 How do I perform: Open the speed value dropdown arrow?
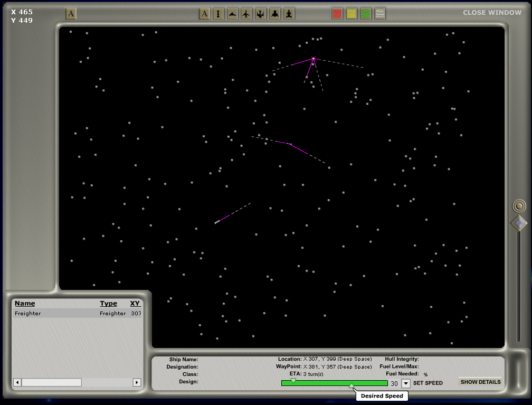(x=406, y=383)
